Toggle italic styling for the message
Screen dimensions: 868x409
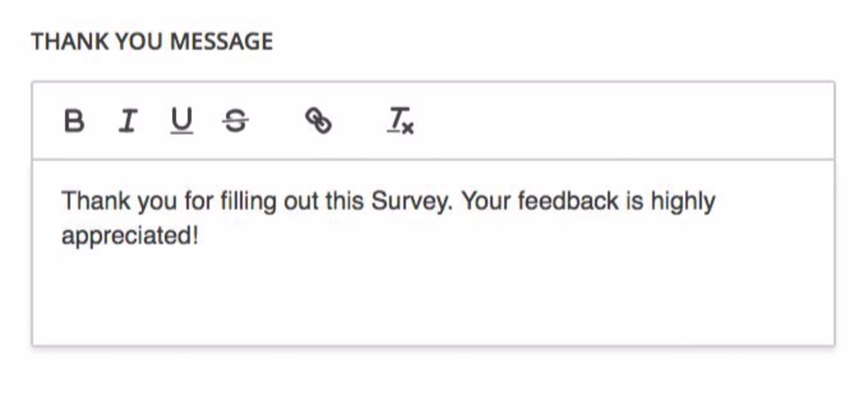(x=128, y=121)
